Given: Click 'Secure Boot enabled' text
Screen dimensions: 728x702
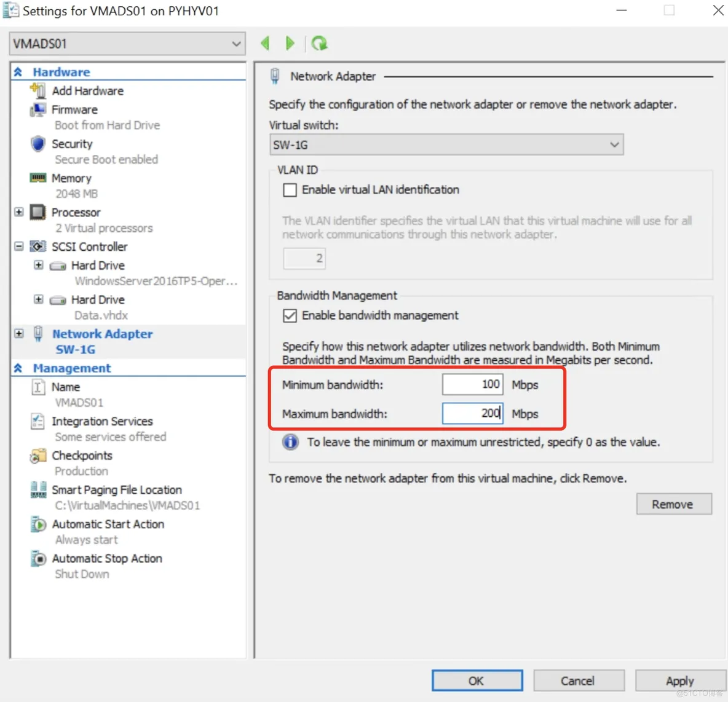Looking at the screenshot, I should pyautogui.click(x=106, y=159).
